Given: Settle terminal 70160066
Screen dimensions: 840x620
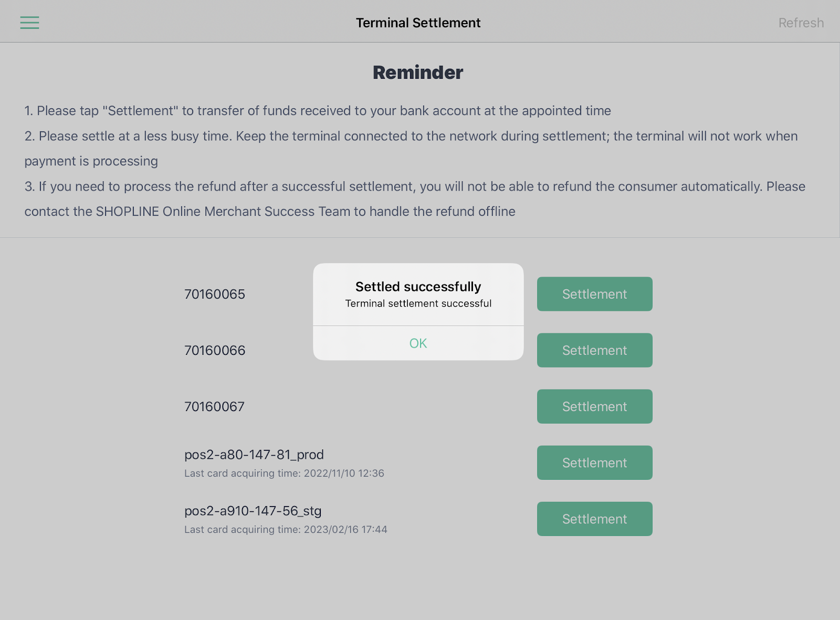Looking at the screenshot, I should (x=594, y=350).
